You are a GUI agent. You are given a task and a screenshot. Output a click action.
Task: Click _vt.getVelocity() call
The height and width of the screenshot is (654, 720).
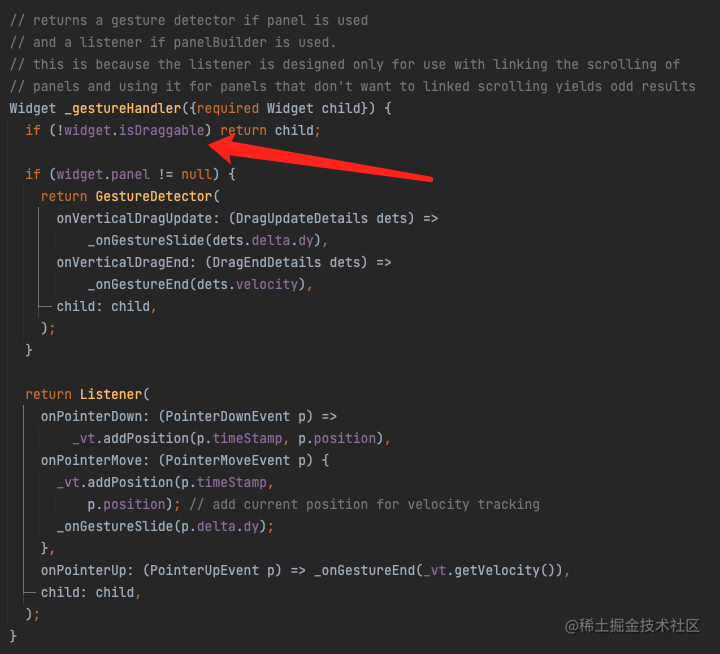pyautogui.click(x=489, y=570)
